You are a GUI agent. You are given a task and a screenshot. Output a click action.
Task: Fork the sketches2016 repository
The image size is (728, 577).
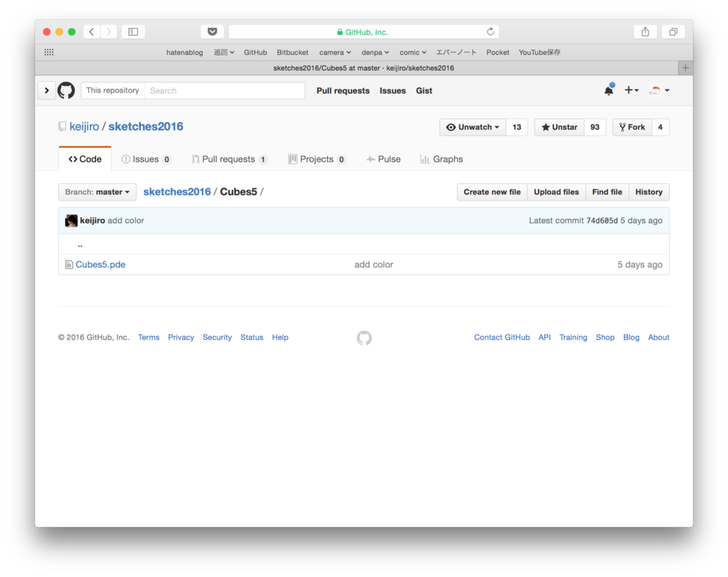point(632,127)
